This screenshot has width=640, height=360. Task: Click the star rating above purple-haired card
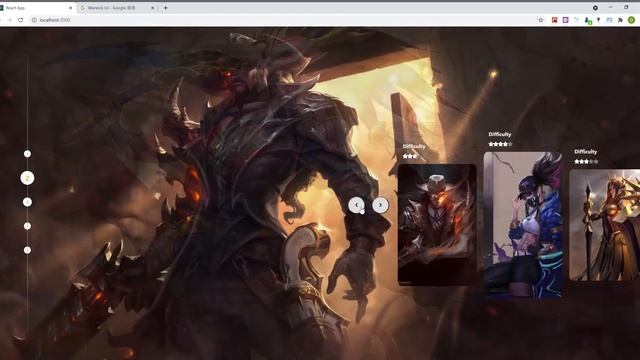point(500,144)
